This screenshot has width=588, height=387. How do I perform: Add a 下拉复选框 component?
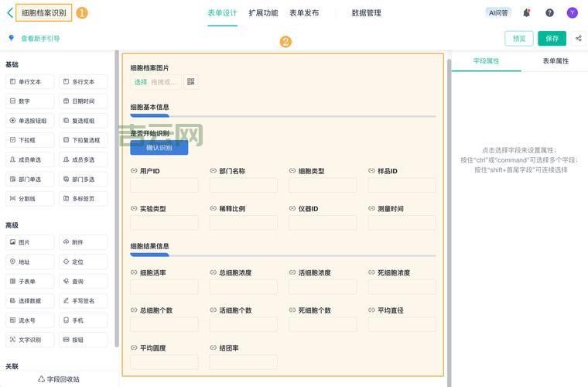(x=84, y=140)
